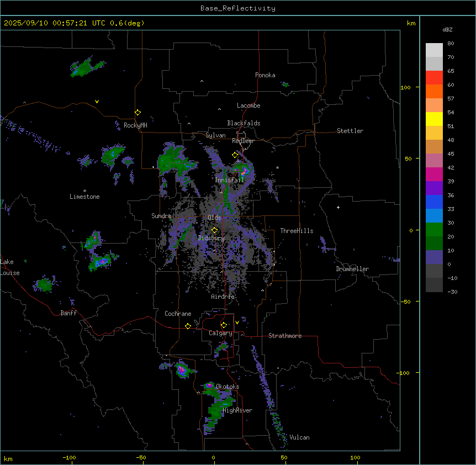Click the Limestone label
This screenshot has width=476, height=465.
[84, 197]
